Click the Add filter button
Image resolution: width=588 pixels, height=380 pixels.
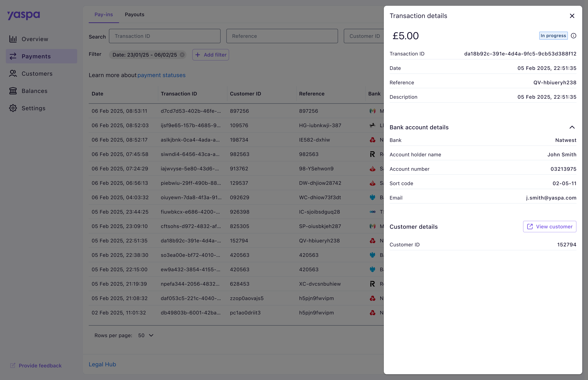[x=211, y=55]
